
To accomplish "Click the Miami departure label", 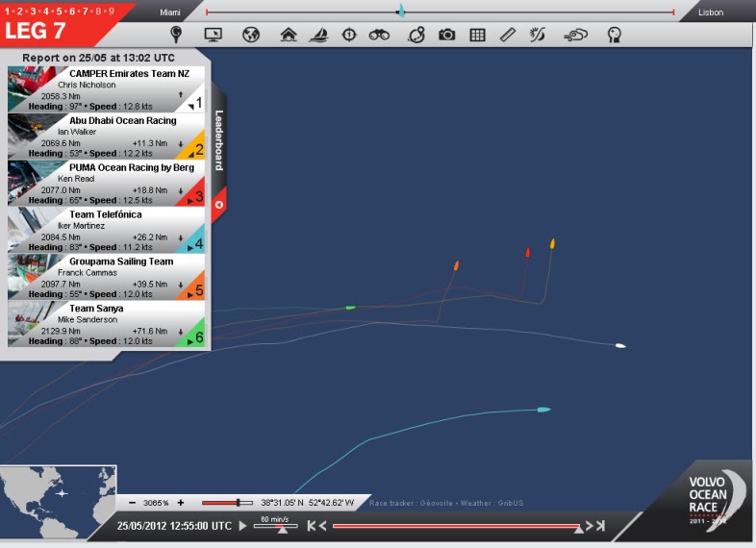I will [x=170, y=12].
